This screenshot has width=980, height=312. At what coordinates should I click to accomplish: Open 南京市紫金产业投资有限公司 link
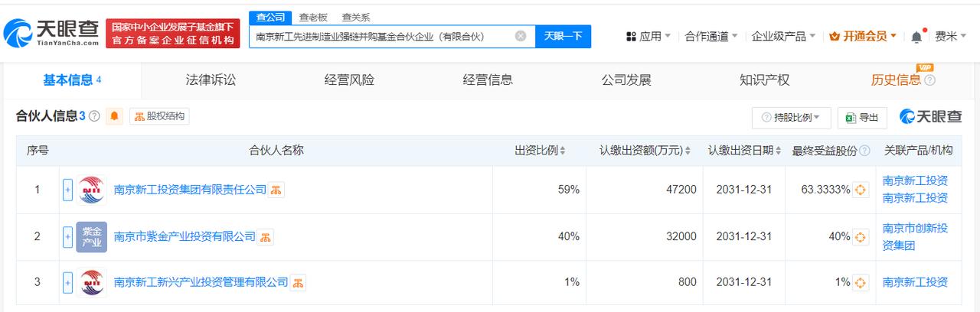[185, 236]
